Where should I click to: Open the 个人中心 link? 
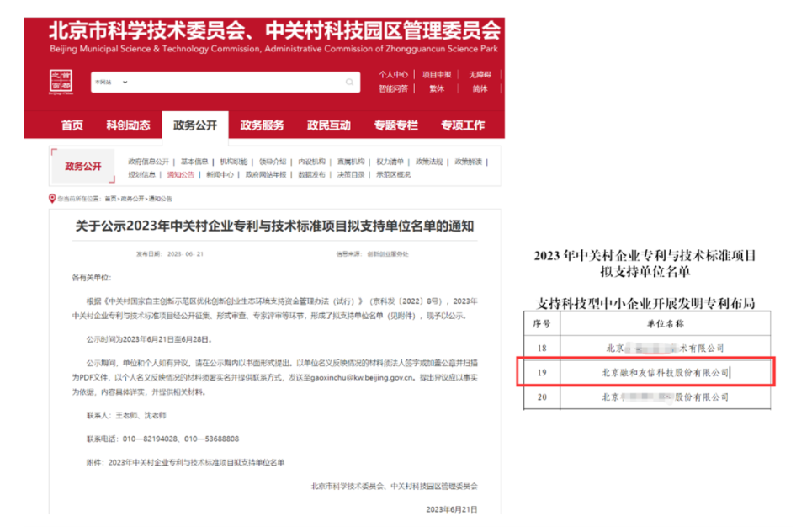point(393,75)
